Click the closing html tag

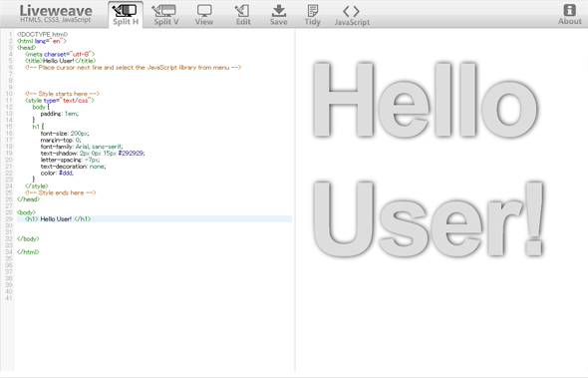(28, 252)
